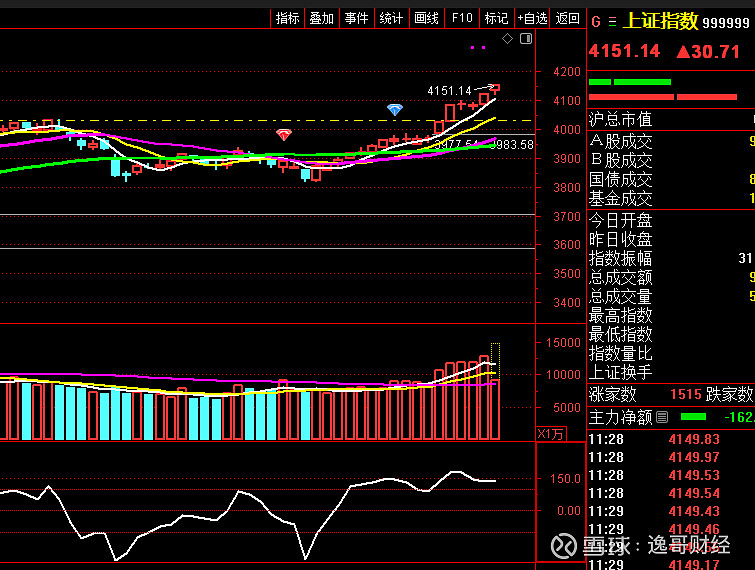The image size is (755, 570).
Task: Open the 指标 indicators menu
Action: pos(287,18)
